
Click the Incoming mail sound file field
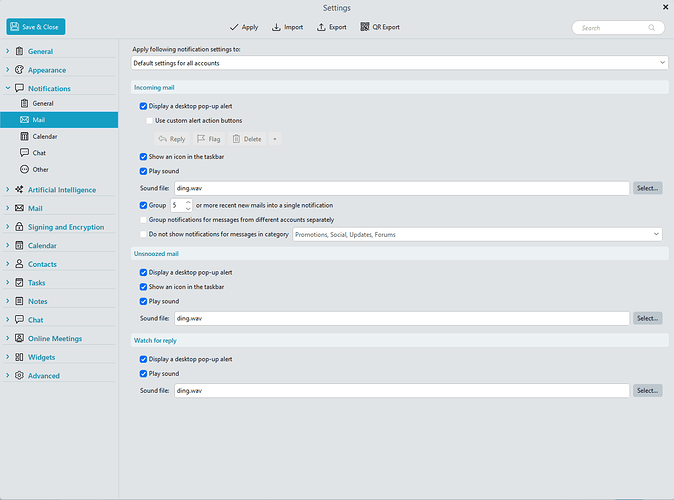tap(402, 188)
